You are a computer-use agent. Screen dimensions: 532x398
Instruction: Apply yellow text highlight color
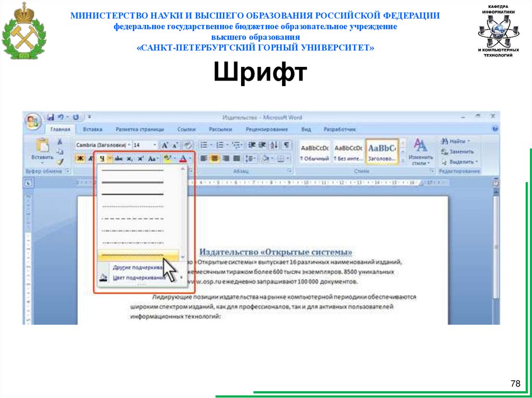(x=167, y=158)
